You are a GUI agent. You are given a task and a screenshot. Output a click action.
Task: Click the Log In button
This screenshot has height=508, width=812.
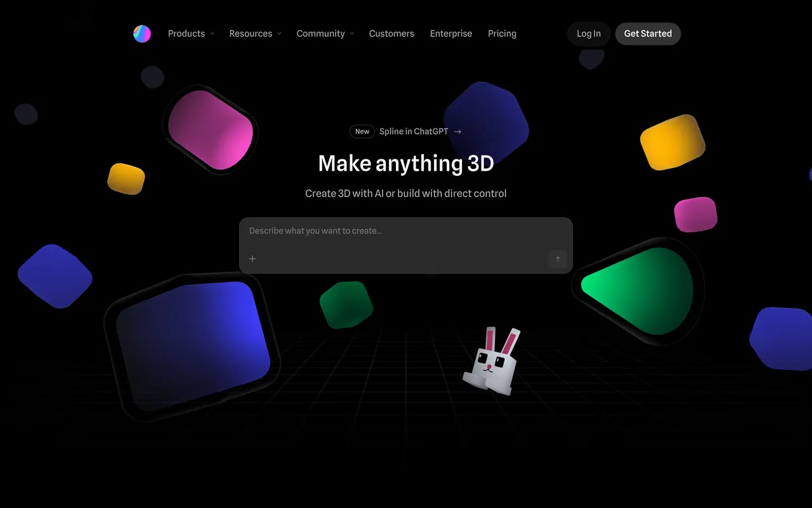[589, 34]
